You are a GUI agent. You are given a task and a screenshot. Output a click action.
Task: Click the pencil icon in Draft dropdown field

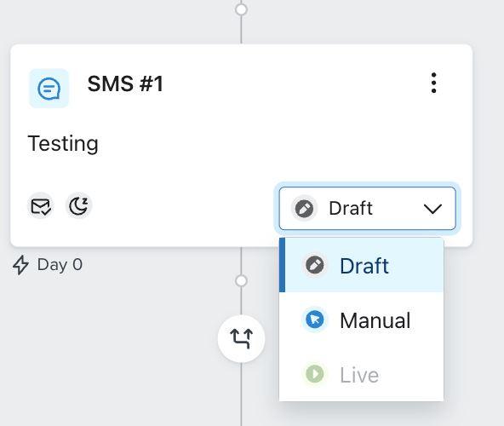[305, 209]
